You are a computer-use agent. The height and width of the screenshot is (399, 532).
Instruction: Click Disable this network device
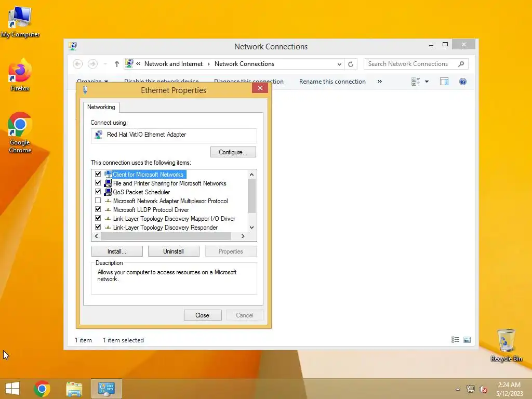click(161, 81)
